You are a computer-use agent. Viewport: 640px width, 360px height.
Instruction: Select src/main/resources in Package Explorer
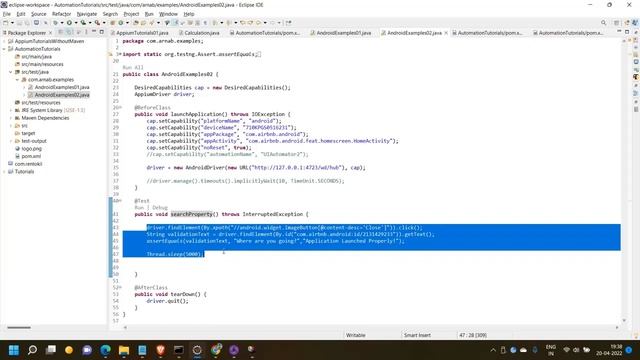tap(42, 64)
